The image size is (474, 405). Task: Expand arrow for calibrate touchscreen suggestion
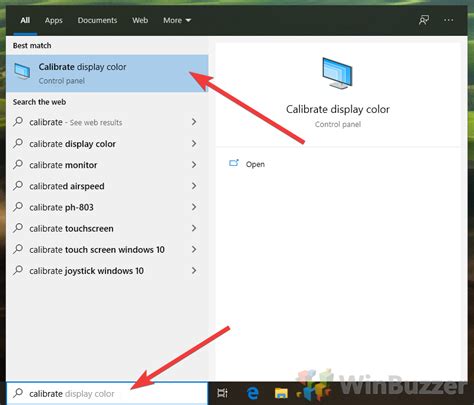pos(194,228)
